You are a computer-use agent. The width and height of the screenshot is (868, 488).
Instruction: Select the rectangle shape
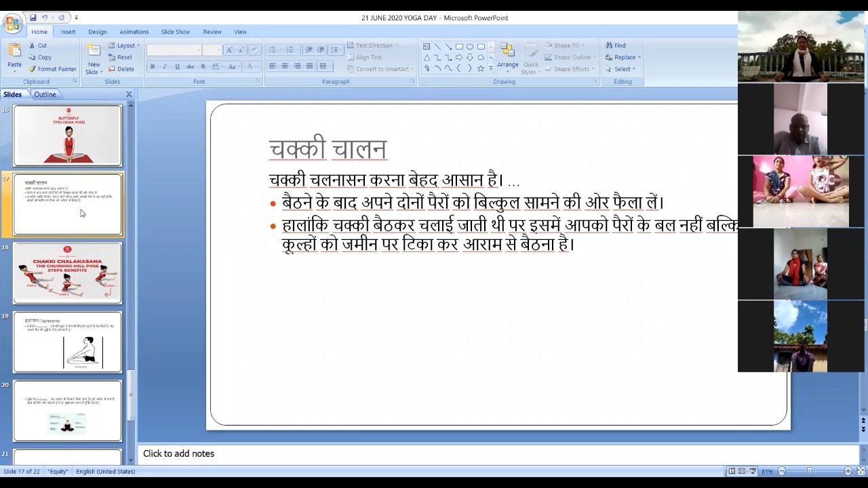coord(459,47)
